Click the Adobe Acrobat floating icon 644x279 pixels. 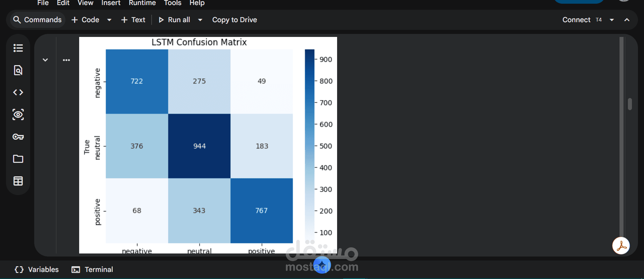[x=621, y=246]
